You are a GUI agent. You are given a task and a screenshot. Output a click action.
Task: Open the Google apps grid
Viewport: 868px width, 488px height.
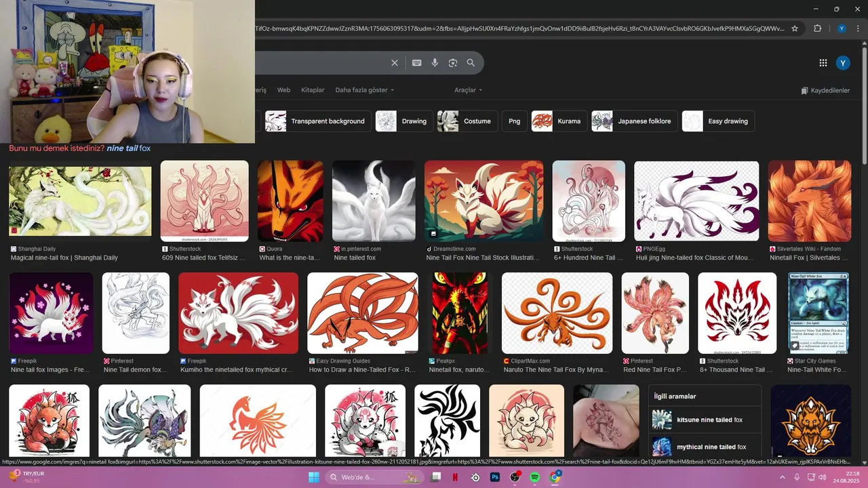click(x=823, y=63)
